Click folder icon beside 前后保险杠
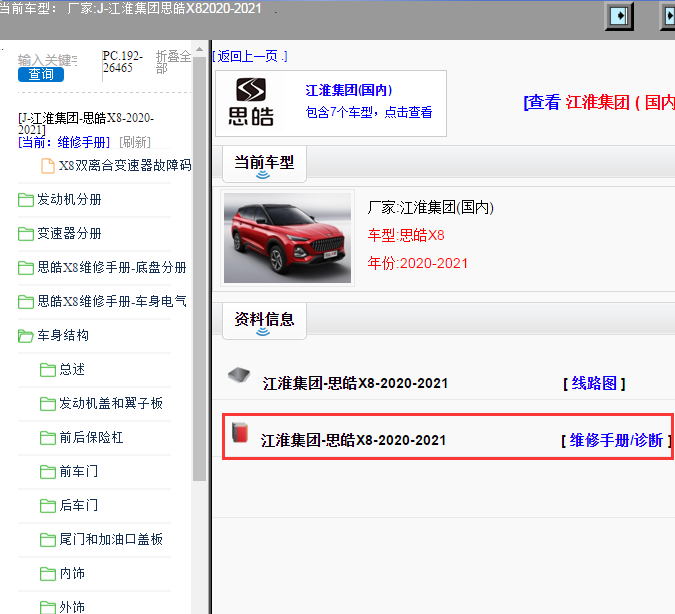675x614 pixels. pos(48,438)
